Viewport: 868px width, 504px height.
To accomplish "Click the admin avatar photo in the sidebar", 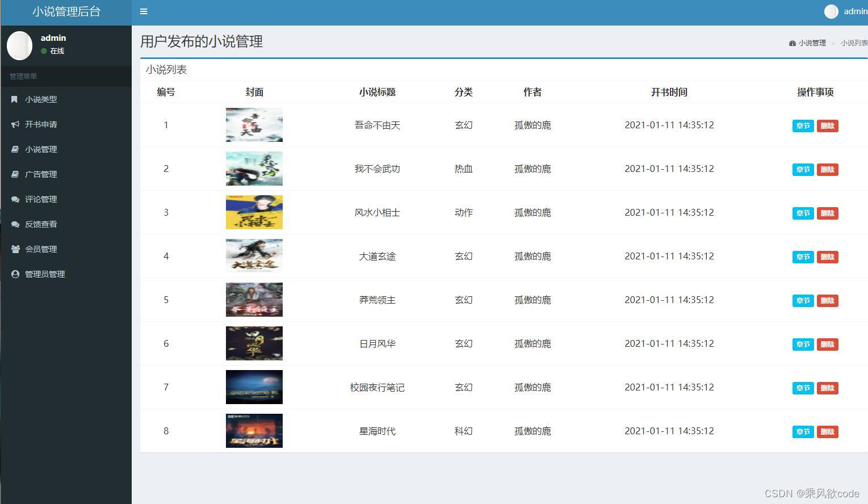I will pyautogui.click(x=20, y=45).
